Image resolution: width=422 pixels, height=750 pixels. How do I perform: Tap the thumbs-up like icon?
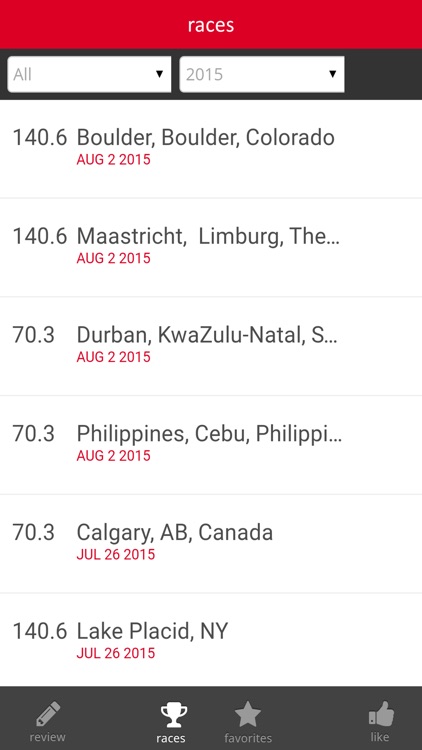click(x=381, y=714)
